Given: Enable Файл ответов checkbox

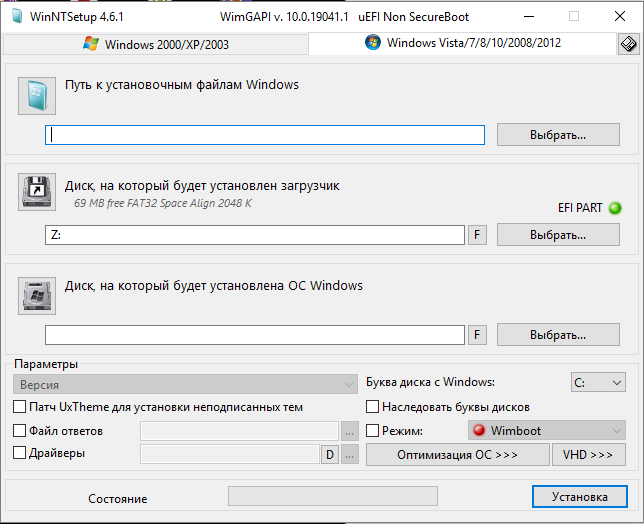Looking at the screenshot, I should [x=20, y=430].
